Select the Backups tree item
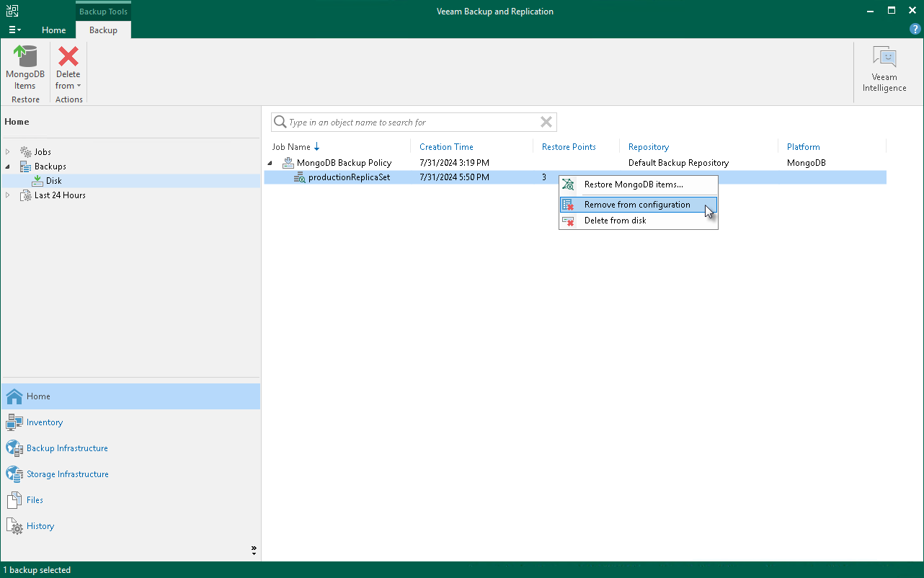 point(50,166)
